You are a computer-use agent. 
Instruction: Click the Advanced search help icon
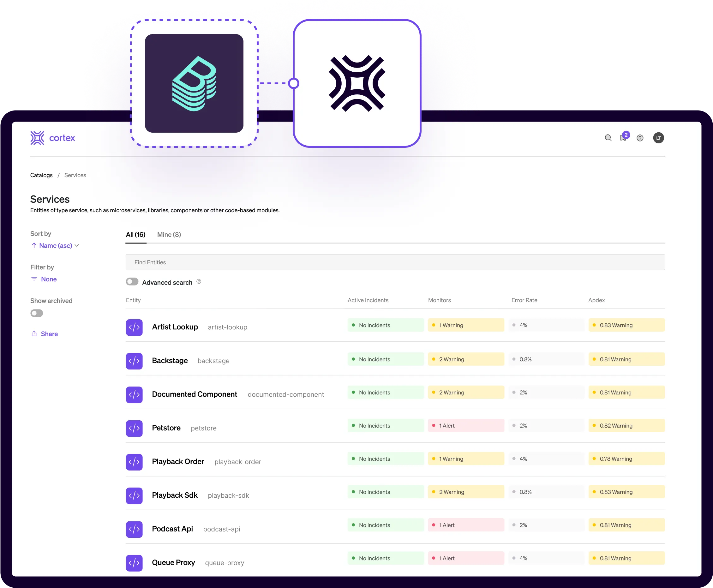pyautogui.click(x=199, y=281)
